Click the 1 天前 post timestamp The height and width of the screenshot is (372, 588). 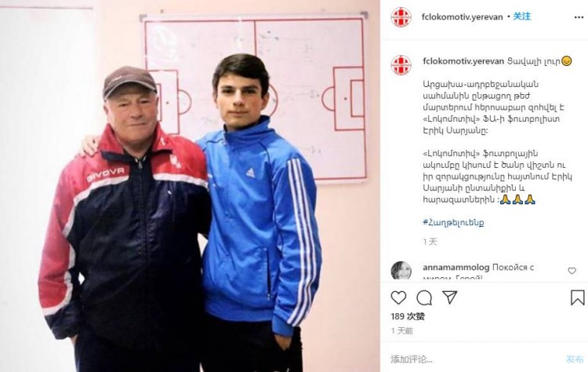[x=401, y=331]
